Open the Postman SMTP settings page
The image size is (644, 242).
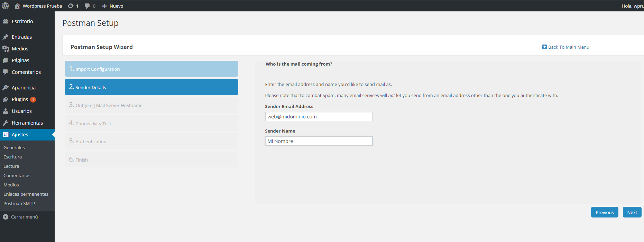[19, 203]
